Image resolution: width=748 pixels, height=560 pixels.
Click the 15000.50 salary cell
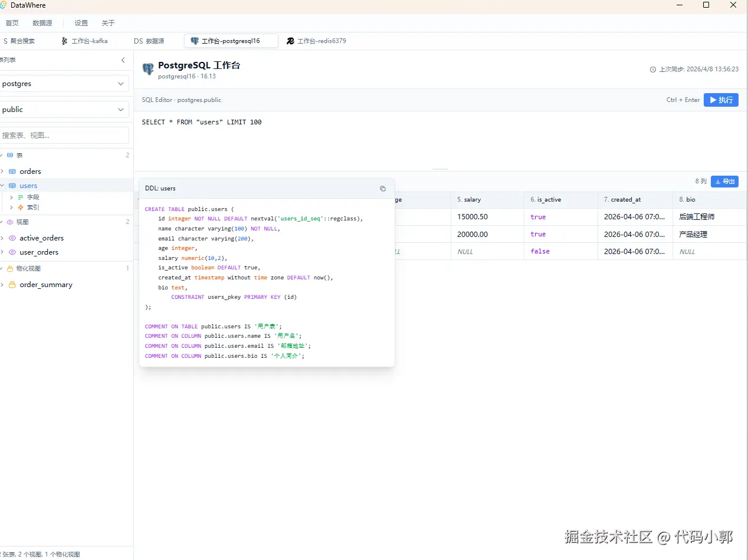point(487,217)
